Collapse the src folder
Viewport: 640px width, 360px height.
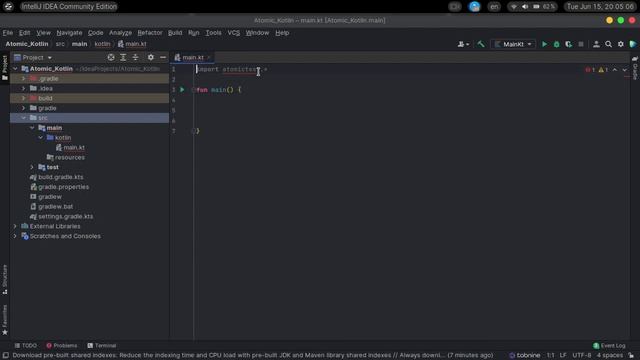tap(23, 118)
